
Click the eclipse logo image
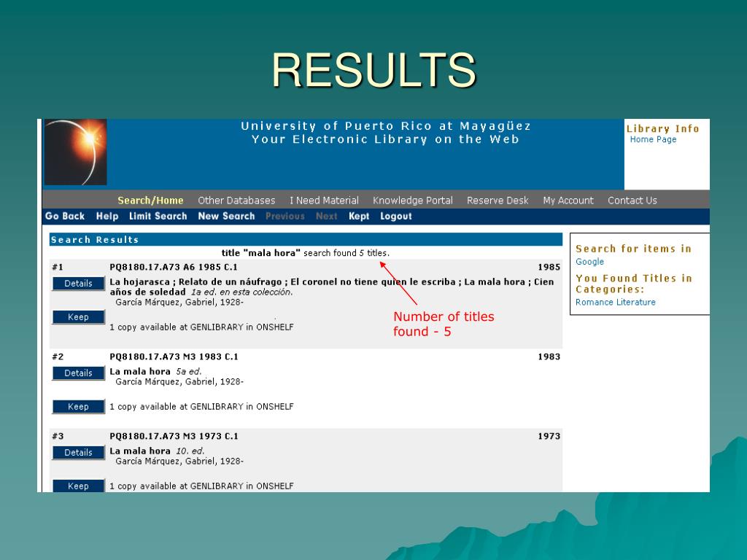[75, 152]
